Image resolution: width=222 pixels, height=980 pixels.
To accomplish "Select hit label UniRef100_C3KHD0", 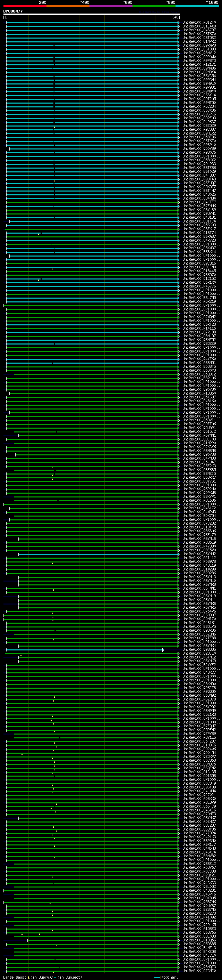I will [199, 684].
